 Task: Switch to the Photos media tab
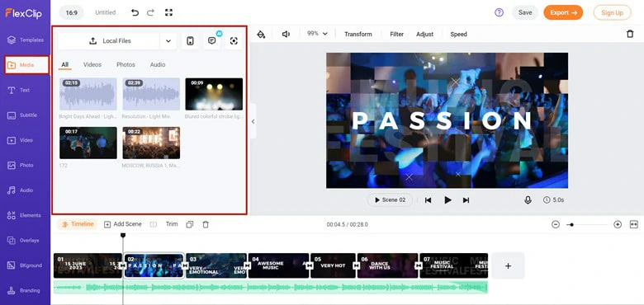[x=125, y=65]
